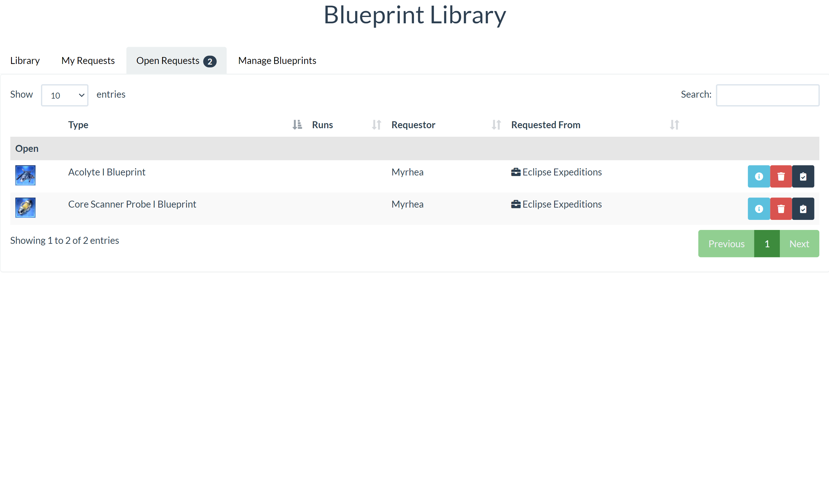Click the Acolyte I Blueprint thumbnail image
Screen dimensions: 829x504
point(25,175)
